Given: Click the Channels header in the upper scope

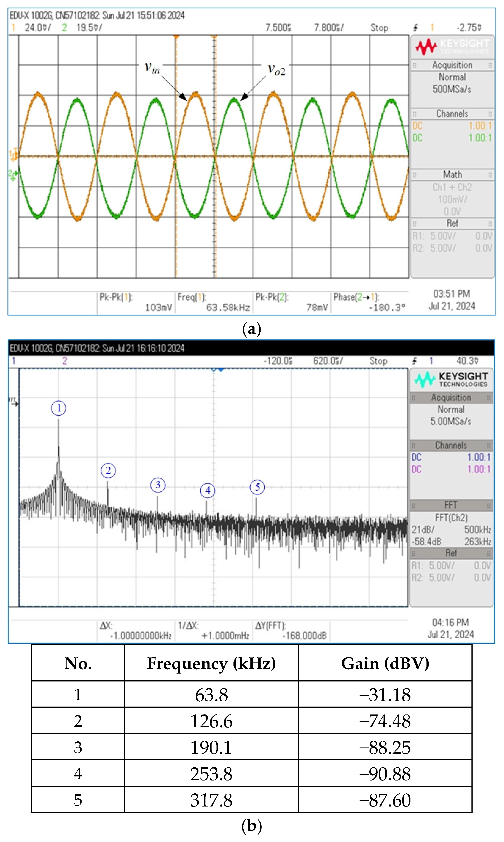Looking at the screenshot, I should (452, 114).
